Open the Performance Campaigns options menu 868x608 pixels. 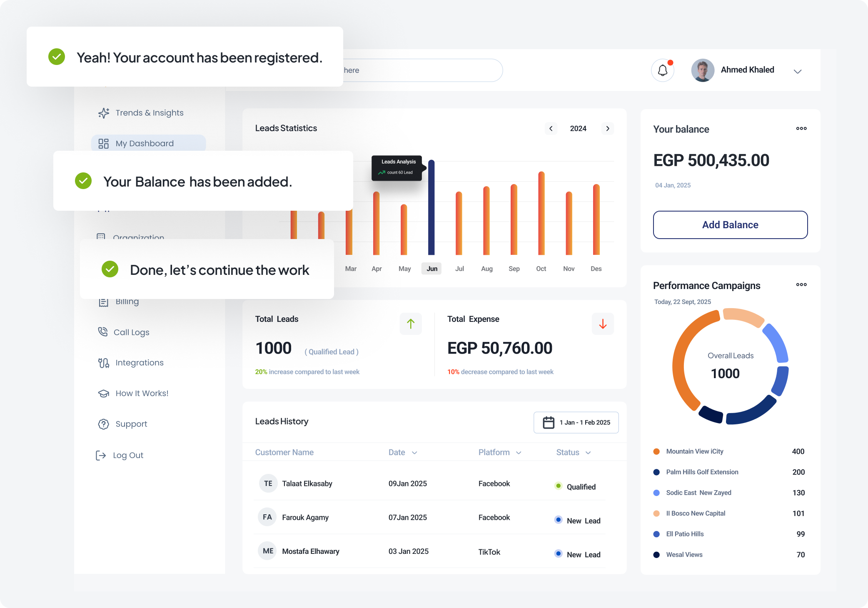coord(801,285)
